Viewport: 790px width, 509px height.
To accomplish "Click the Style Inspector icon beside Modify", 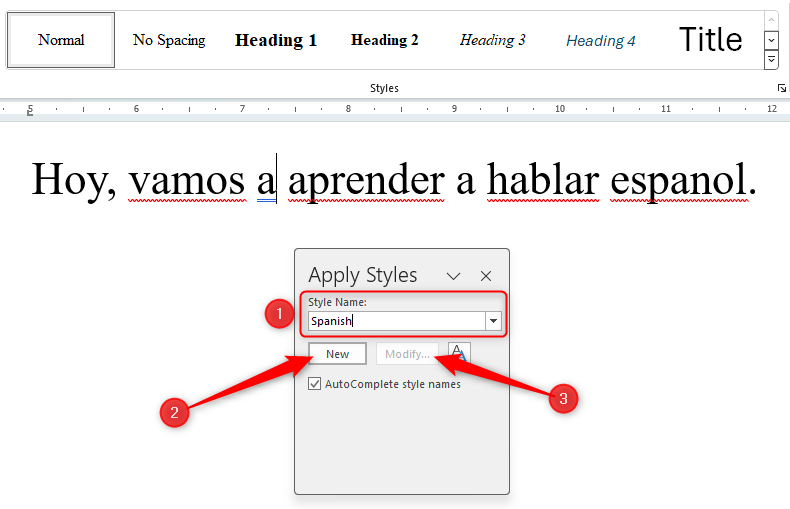I will click(459, 353).
